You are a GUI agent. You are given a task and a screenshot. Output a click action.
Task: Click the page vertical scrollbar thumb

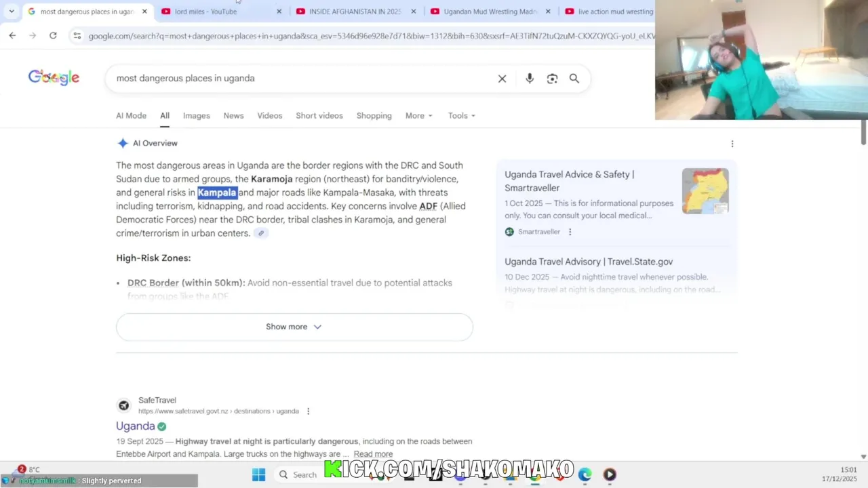tap(863, 132)
